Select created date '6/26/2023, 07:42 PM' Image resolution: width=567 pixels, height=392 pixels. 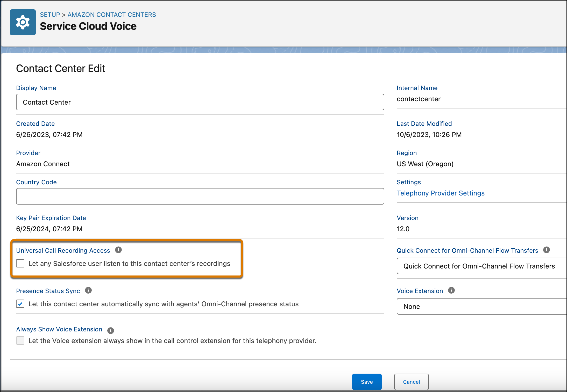coord(49,135)
